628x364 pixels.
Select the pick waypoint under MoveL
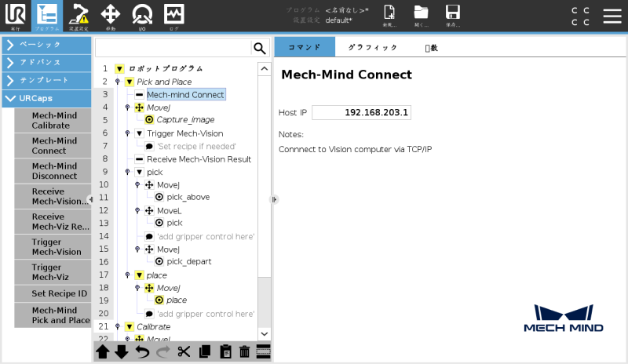(174, 223)
